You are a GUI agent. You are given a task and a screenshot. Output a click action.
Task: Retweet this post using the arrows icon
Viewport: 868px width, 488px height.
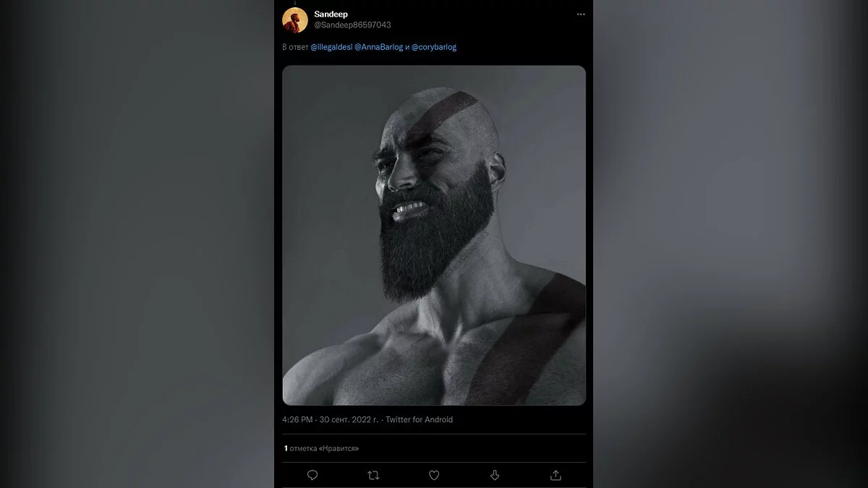click(373, 475)
